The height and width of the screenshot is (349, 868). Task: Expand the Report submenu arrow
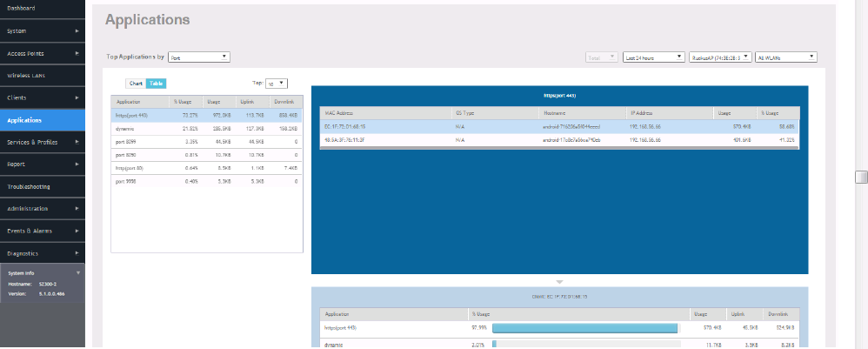77,164
